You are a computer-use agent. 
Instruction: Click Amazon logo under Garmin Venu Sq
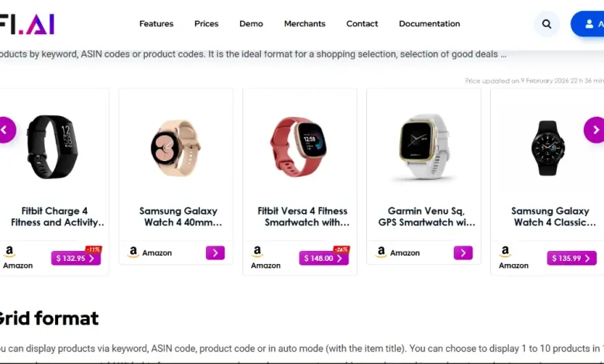coord(381,252)
